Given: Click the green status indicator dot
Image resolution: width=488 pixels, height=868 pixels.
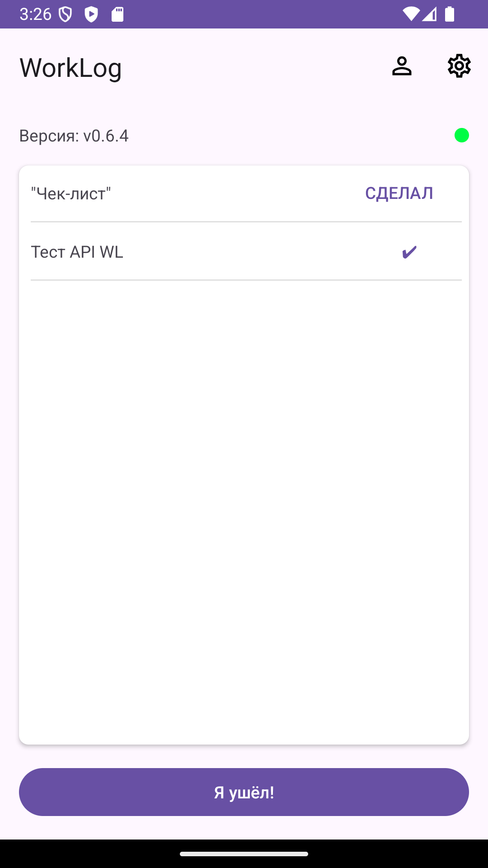Looking at the screenshot, I should (461, 135).
